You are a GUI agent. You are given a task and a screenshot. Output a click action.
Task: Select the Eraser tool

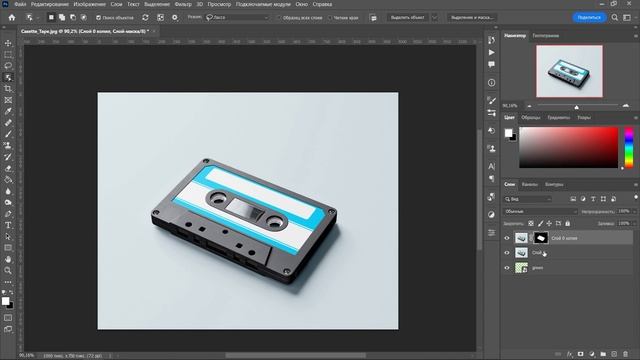pyautogui.click(x=8, y=168)
